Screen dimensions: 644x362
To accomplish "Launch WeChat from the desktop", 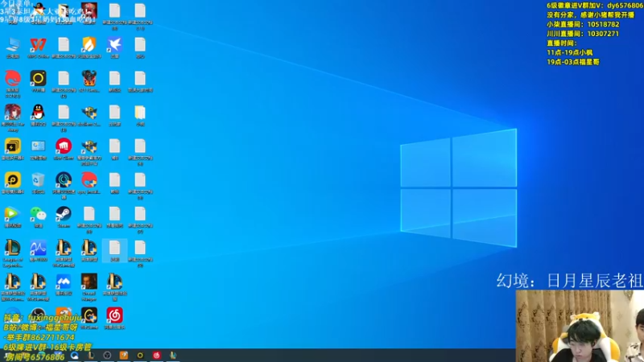I will [38, 214].
